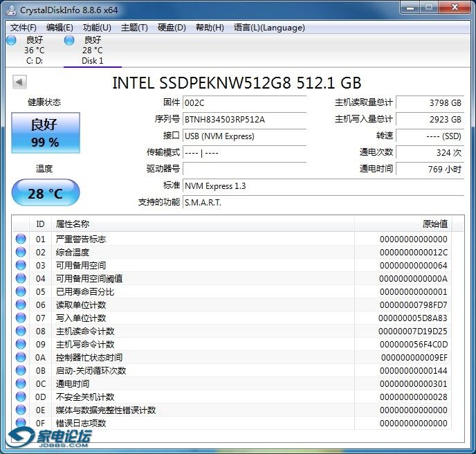476x454 pixels.
Task: Select the 启动-关闭循环次数 attribute row
Action: point(232,370)
